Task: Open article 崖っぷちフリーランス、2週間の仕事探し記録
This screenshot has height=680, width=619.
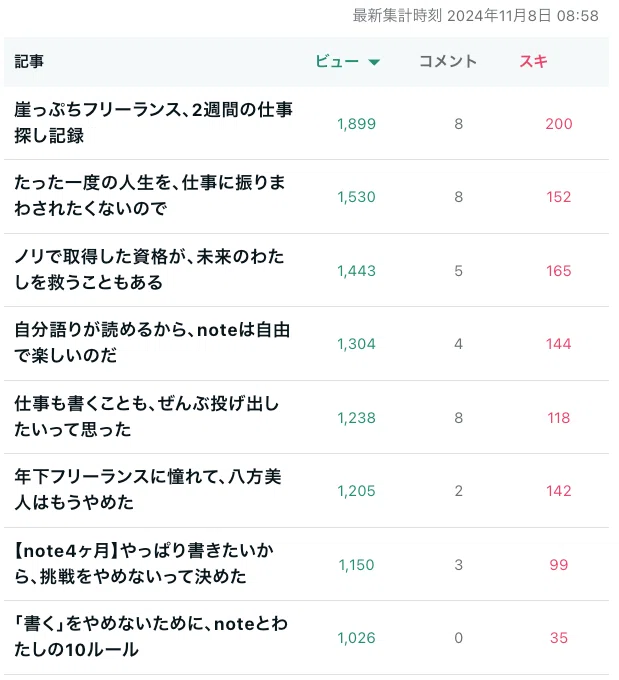Action: [x=155, y=124]
